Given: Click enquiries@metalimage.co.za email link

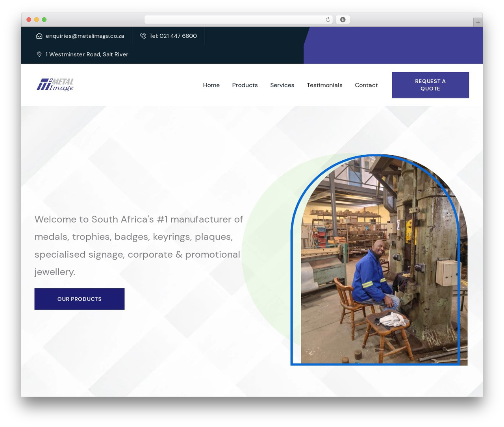Looking at the screenshot, I should (x=85, y=36).
